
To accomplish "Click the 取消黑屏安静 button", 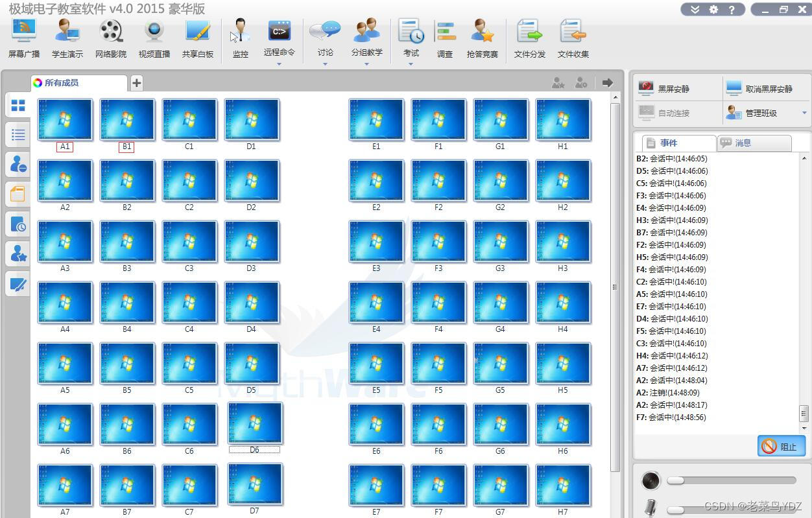I will point(767,88).
